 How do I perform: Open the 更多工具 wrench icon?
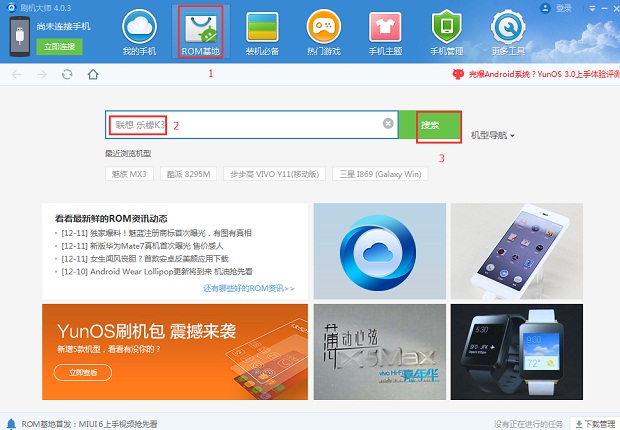(508, 32)
